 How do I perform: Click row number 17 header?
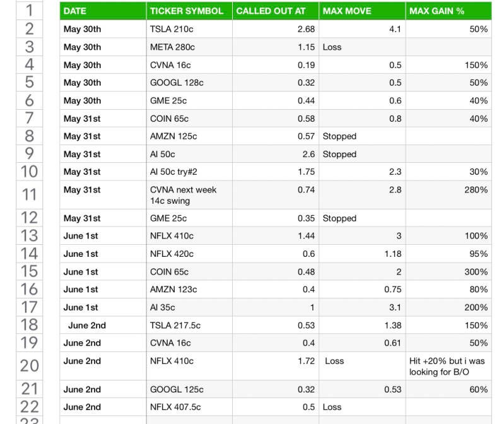tap(30, 307)
